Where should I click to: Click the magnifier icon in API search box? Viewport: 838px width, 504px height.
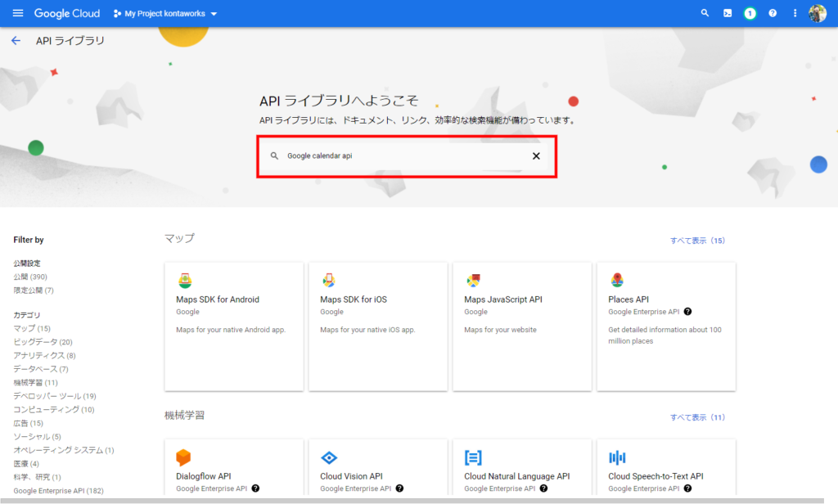click(x=274, y=155)
